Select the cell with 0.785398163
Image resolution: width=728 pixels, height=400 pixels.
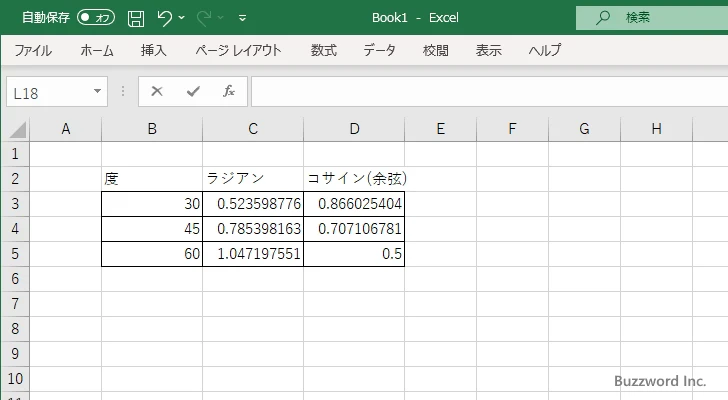tap(253, 229)
